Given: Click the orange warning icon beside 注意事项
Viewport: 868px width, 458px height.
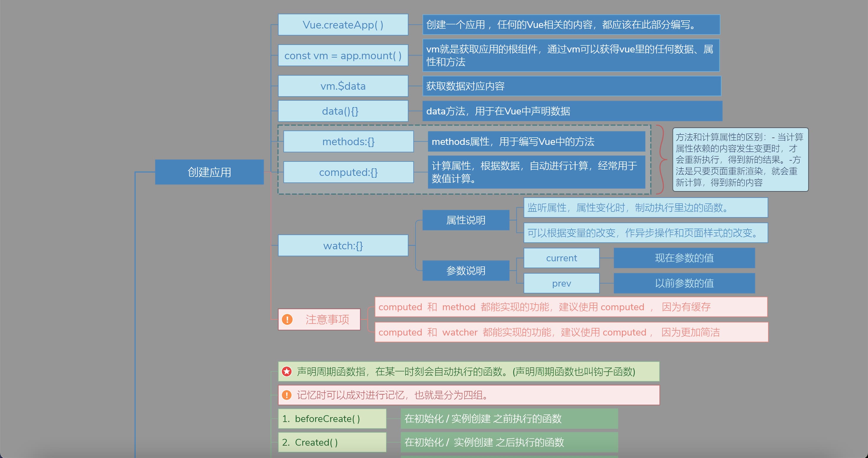Looking at the screenshot, I should 287,319.
